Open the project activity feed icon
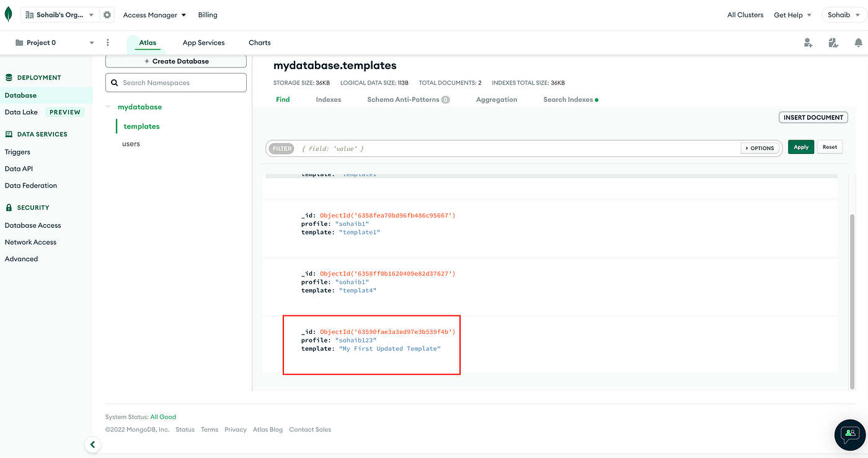Viewport: 868px width, 458px height. coord(833,43)
